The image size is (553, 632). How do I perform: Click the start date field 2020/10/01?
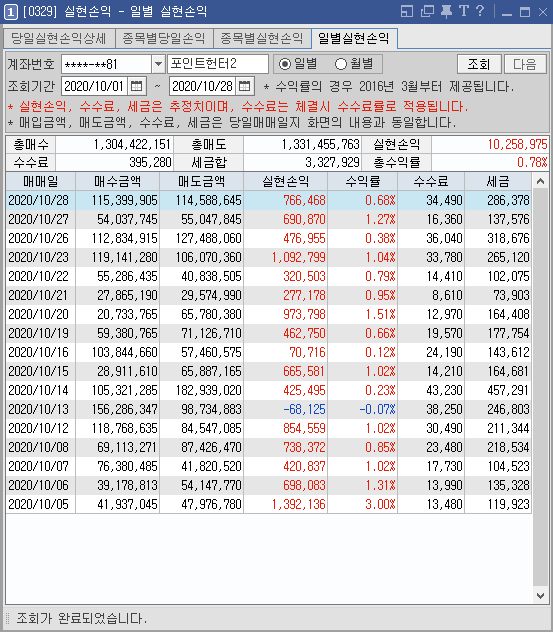94,86
